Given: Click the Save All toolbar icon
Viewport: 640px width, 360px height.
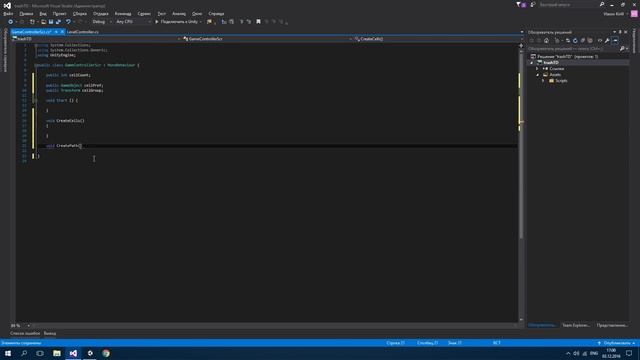Looking at the screenshot, I should coord(58,22).
